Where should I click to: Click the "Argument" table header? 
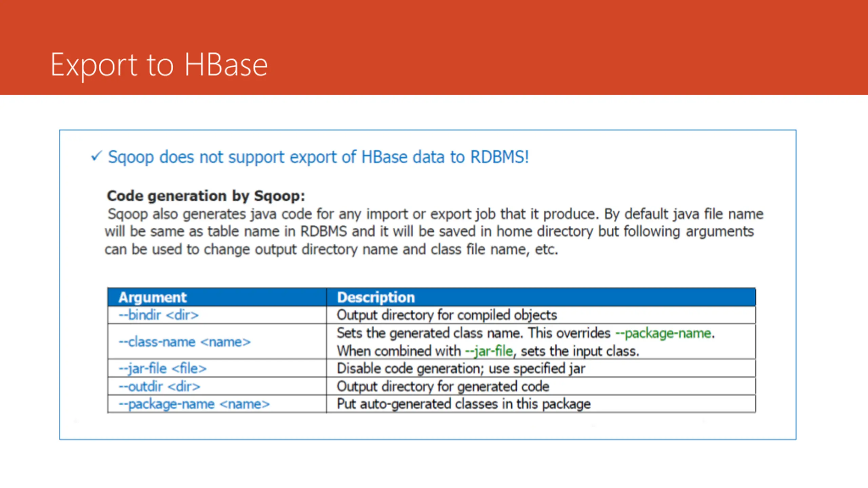(x=217, y=297)
